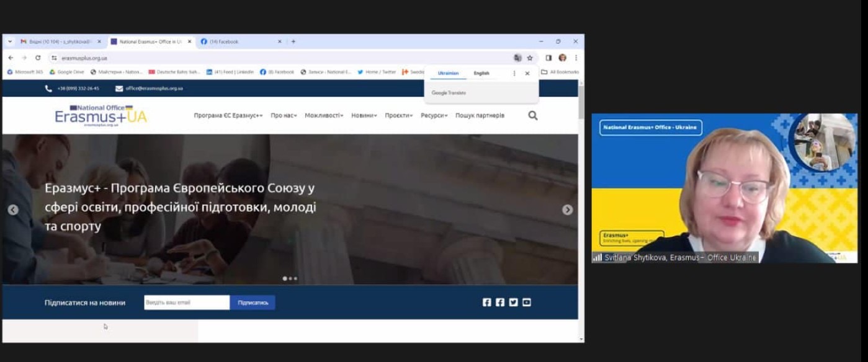Open a new browser tab
Image resolution: width=868 pixels, height=362 pixels.
tap(293, 42)
